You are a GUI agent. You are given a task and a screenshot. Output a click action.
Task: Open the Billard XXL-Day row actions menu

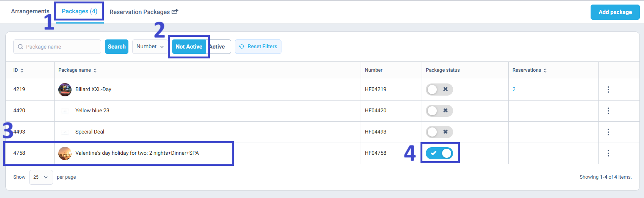point(608,90)
